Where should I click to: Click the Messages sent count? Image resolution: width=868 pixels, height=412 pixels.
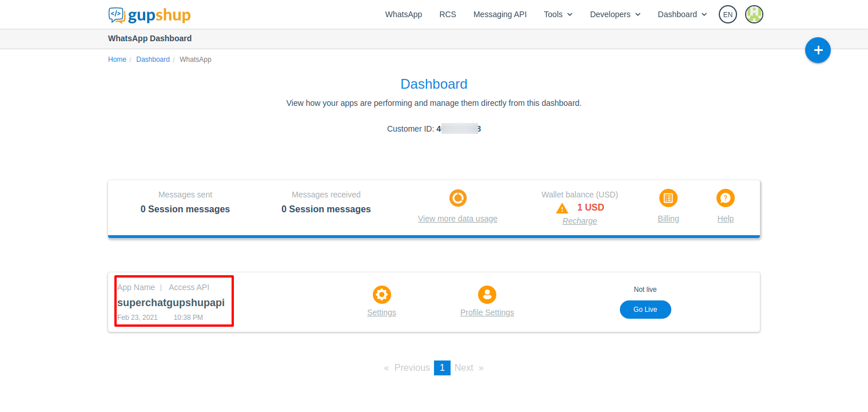(185, 209)
